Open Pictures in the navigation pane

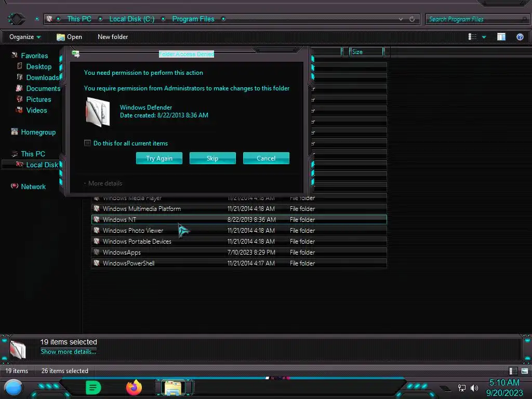point(38,99)
